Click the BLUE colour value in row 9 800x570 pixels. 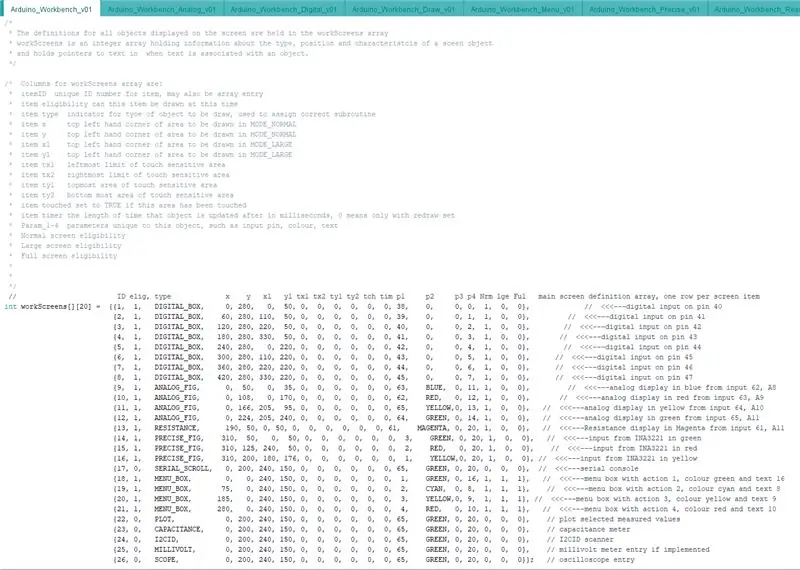click(435, 388)
